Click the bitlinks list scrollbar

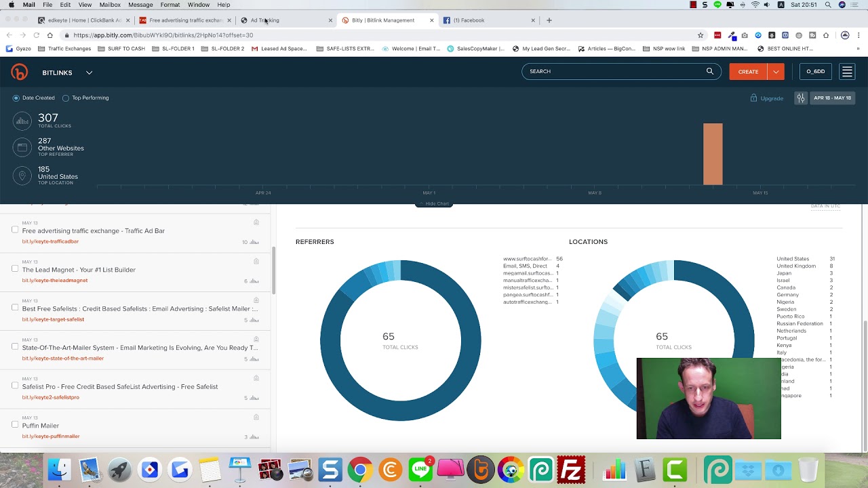coord(274,270)
